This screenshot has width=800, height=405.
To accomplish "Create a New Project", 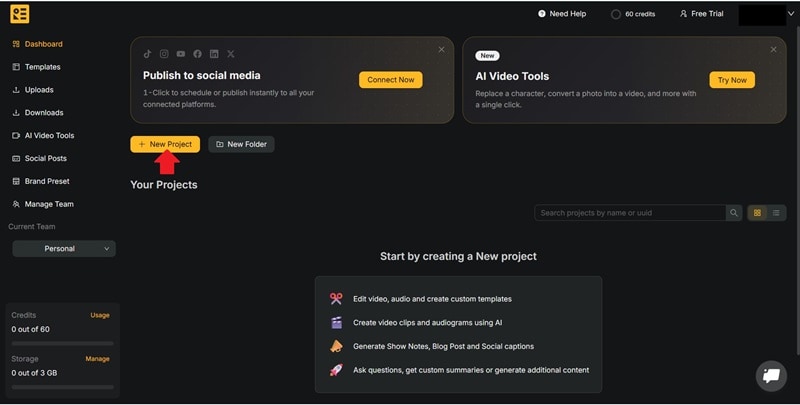I will point(165,144).
